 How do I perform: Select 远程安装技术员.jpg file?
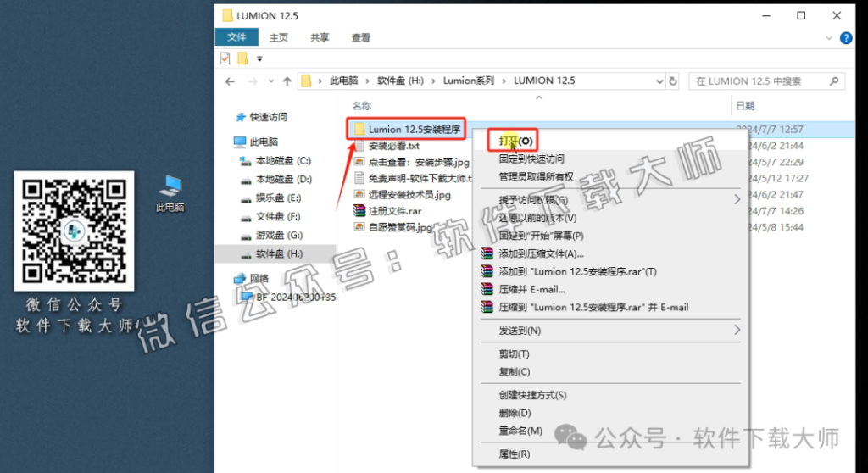tap(409, 194)
